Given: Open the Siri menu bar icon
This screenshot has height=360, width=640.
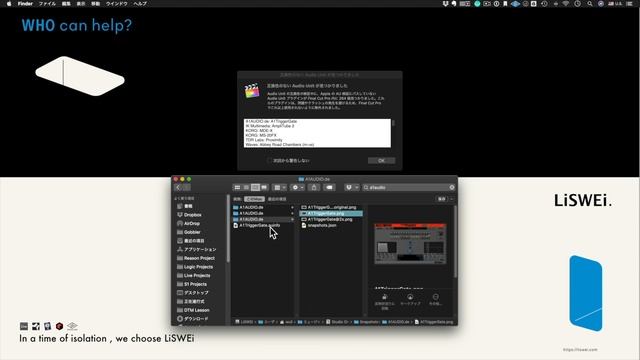Looking at the screenshot, I should (601, 4).
